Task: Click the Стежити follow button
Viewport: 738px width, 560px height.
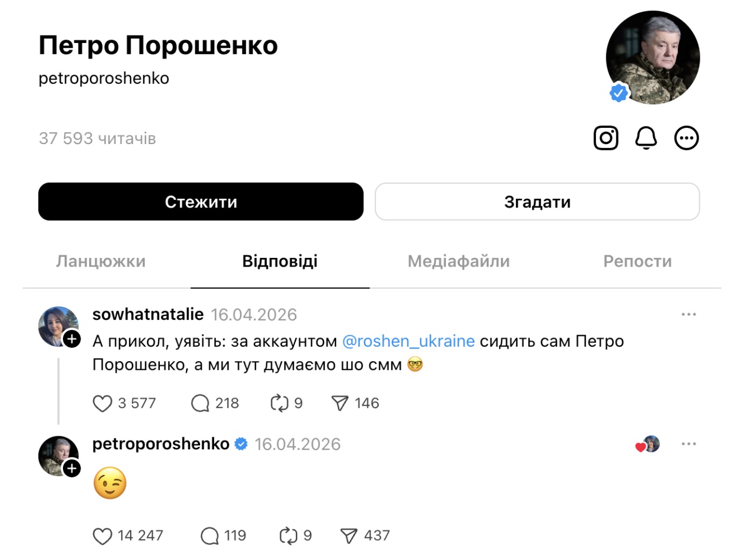Action: (201, 202)
